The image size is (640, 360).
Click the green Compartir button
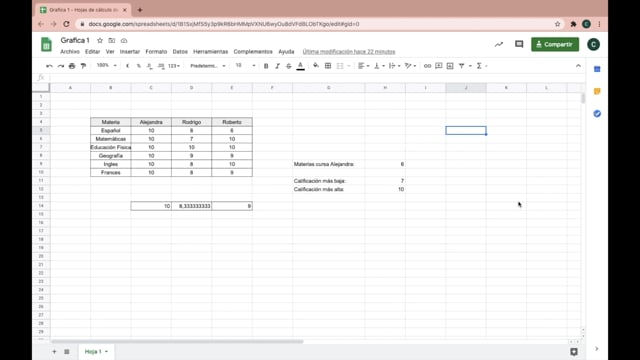pyautogui.click(x=555, y=44)
